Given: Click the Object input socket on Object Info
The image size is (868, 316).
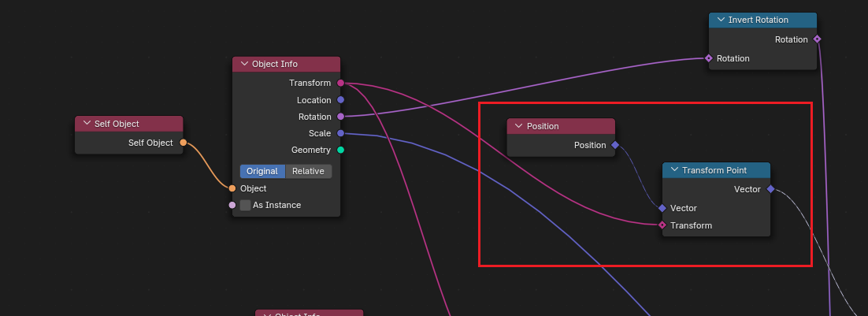Looking at the screenshot, I should coord(232,188).
